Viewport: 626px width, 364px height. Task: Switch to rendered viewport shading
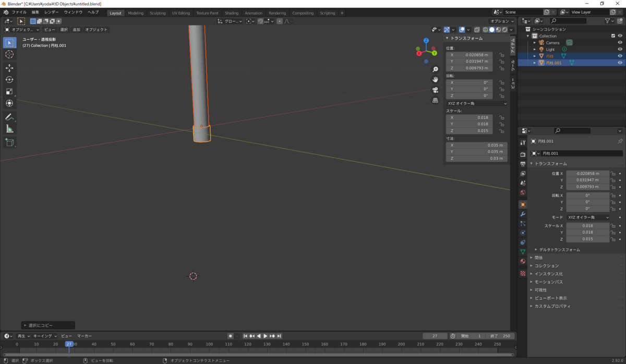pos(504,30)
